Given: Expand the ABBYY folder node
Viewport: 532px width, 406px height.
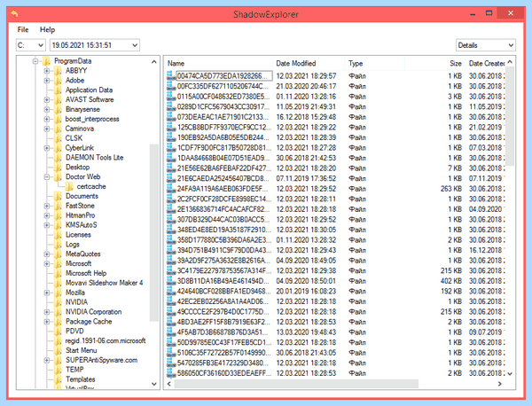Looking at the screenshot, I should pos(46,71).
